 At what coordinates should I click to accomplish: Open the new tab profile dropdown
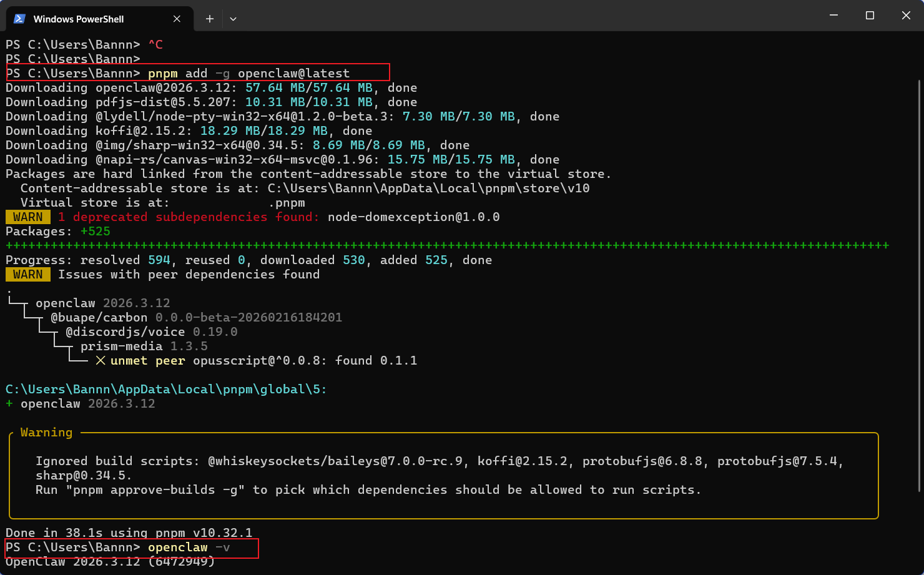coord(233,19)
